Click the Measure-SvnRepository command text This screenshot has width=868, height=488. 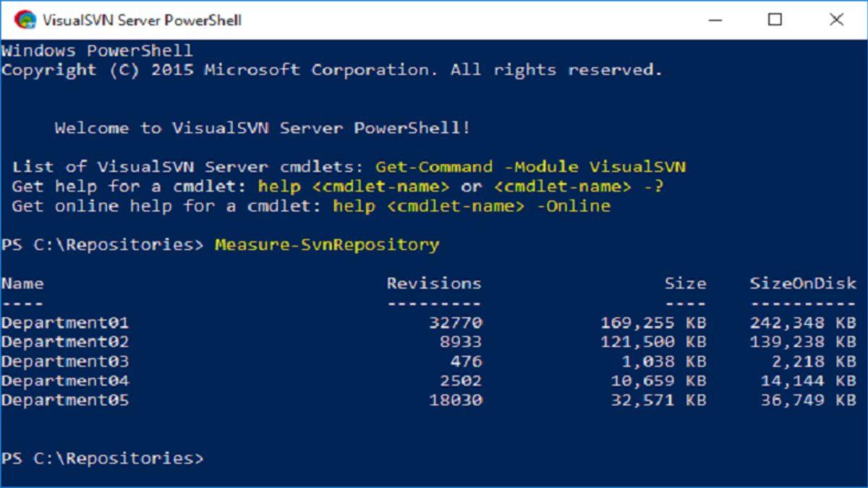327,244
